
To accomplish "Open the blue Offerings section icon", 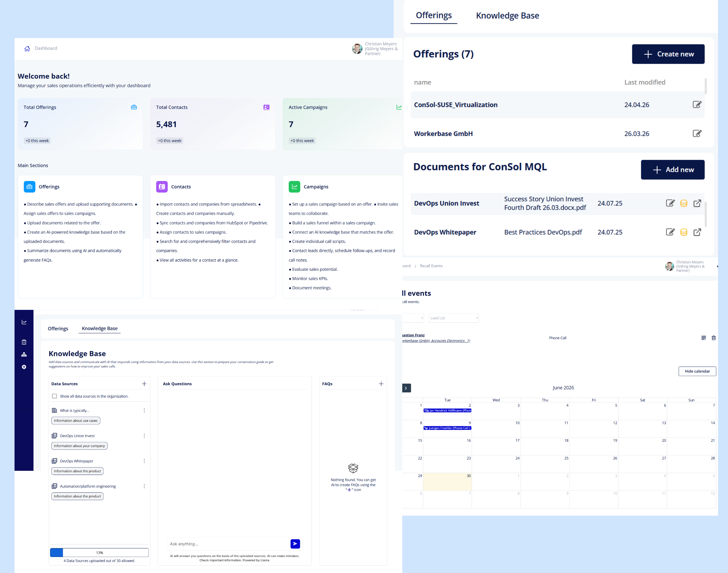I will (x=30, y=187).
